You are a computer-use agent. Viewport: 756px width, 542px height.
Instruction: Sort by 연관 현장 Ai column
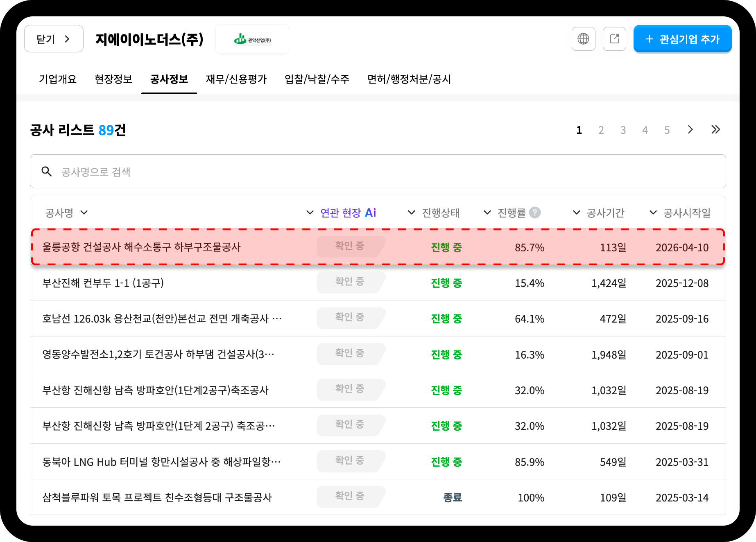point(341,213)
